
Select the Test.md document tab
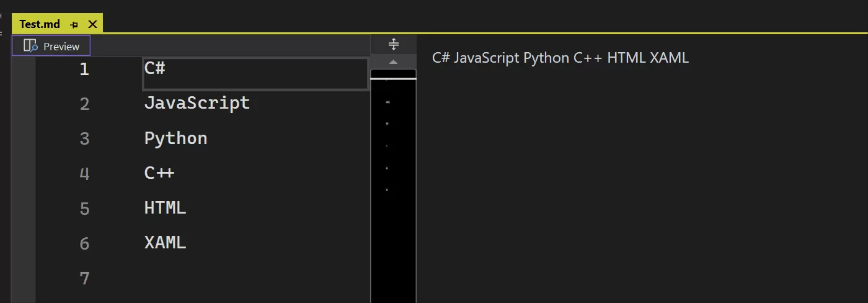(40, 24)
